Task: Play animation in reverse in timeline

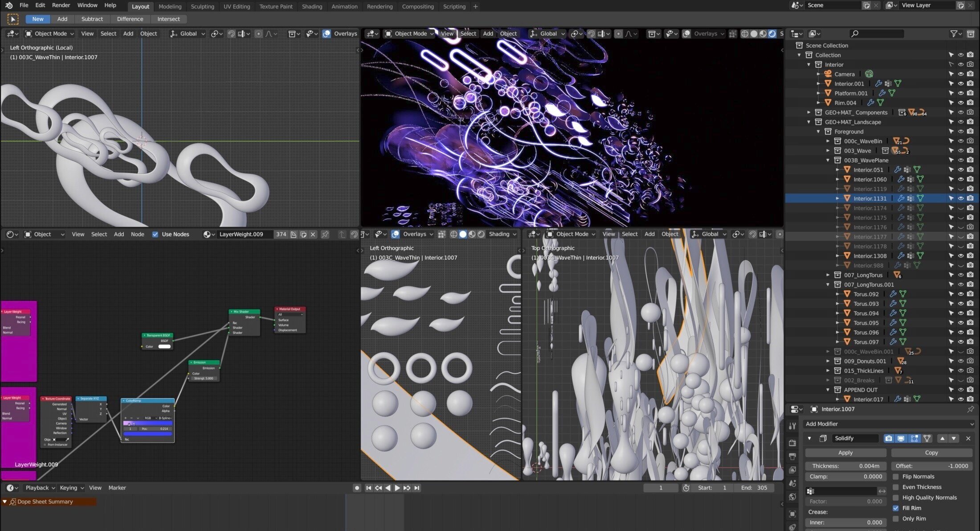Action: (x=388, y=488)
